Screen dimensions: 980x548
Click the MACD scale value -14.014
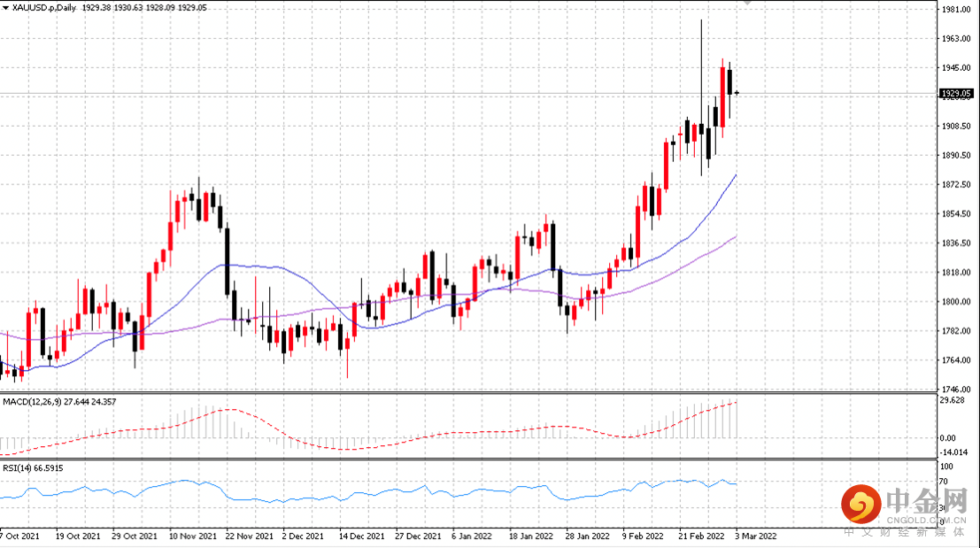(953, 452)
